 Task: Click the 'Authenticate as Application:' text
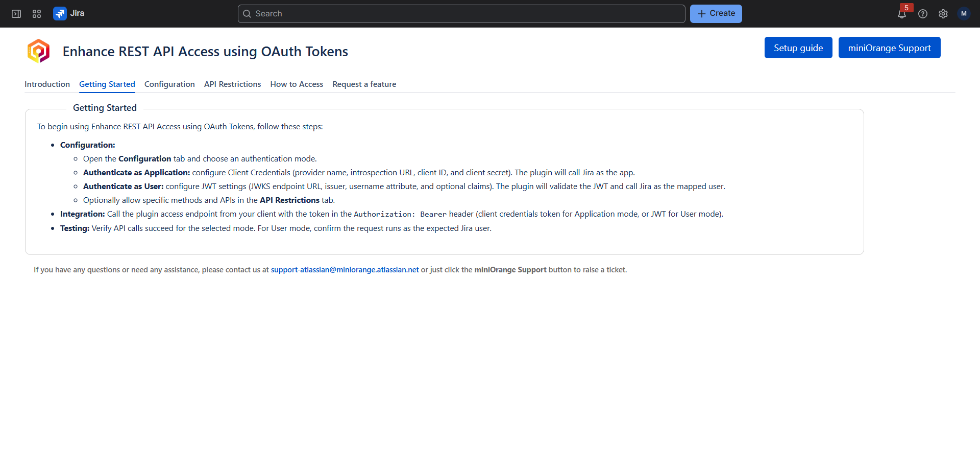pyautogui.click(x=136, y=173)
